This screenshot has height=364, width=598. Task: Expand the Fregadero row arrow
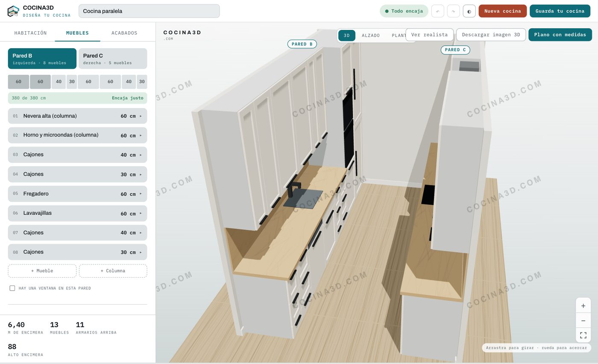point(141,194)
